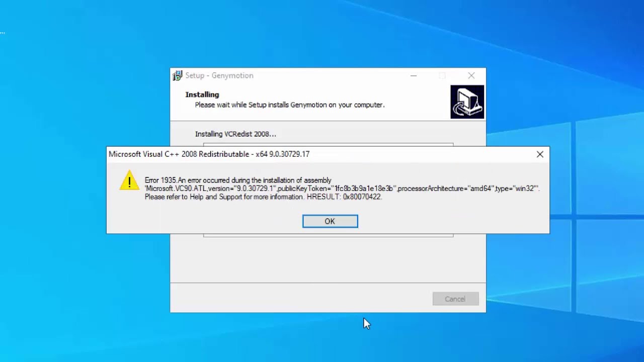Click the 'HRESULT: 0x80070422' error text
Viewport: 644px width, 362px height.
[x=344, y=197]
